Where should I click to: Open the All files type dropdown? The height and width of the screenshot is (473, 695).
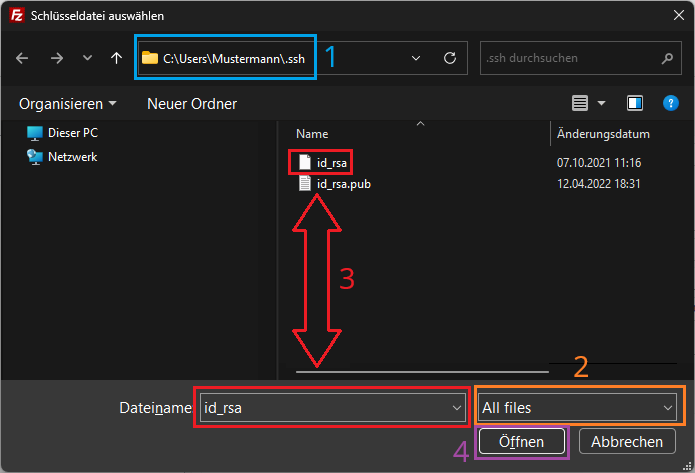click(x=667, y=407)
